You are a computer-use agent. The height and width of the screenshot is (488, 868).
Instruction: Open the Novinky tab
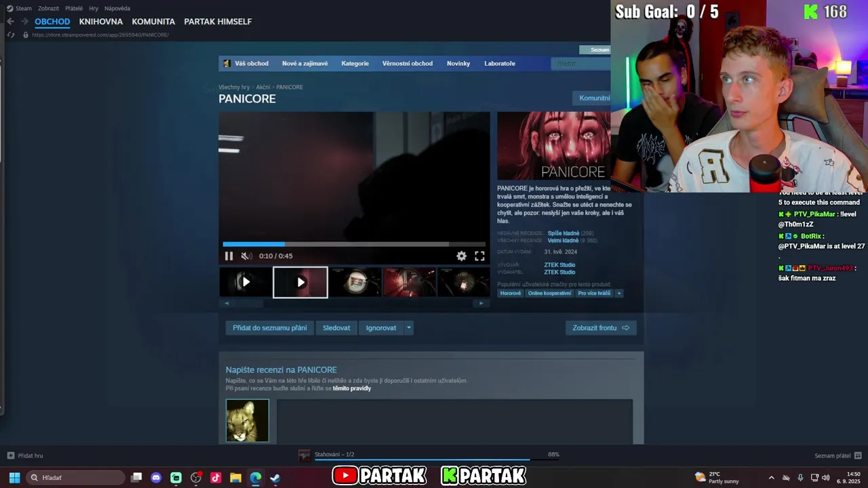458,64
